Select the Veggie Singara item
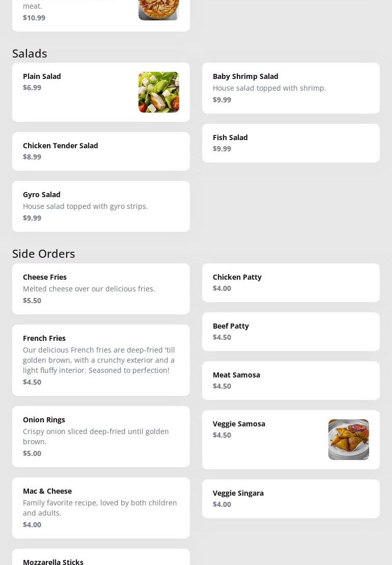 point(290,499)
